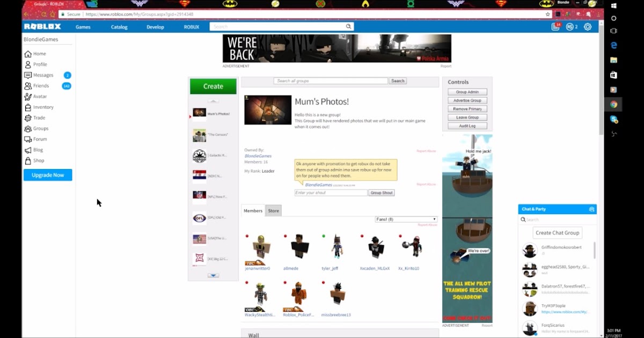
Task: Open the Shop icon in sidebar
Action: click(28, 161)
